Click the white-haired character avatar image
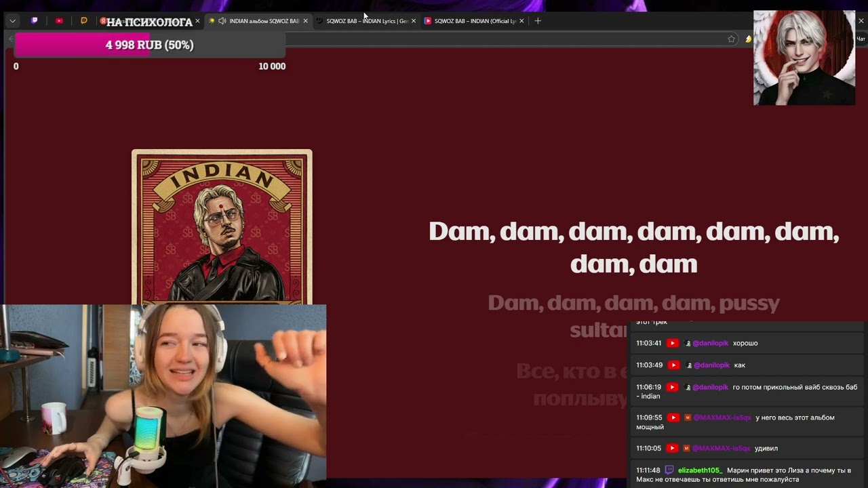This screenshot has height=488, width=868. 804,58
